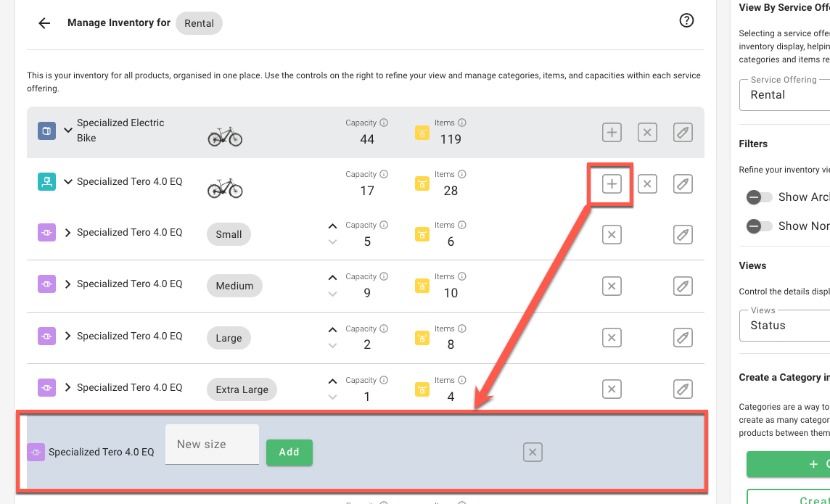The image size is (830, 504).
Task: Open Items info icon in Electric Bike row
Action: (x=461, y=123)
